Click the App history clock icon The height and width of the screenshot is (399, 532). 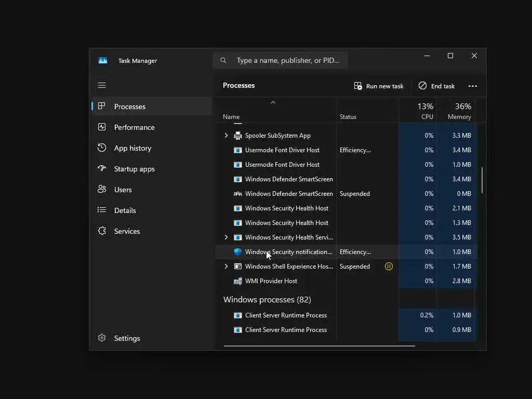(102, 148)
